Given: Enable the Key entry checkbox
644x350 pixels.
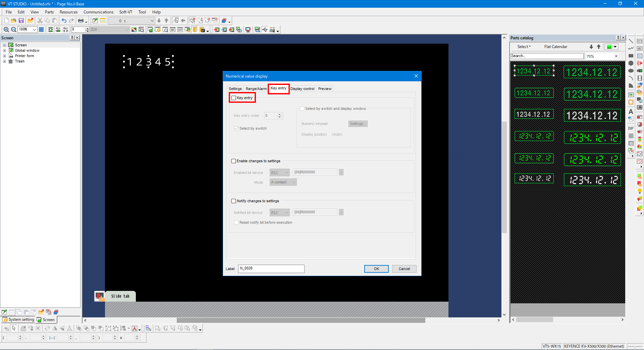Looking at the screenshot, I should coord(234,98).
